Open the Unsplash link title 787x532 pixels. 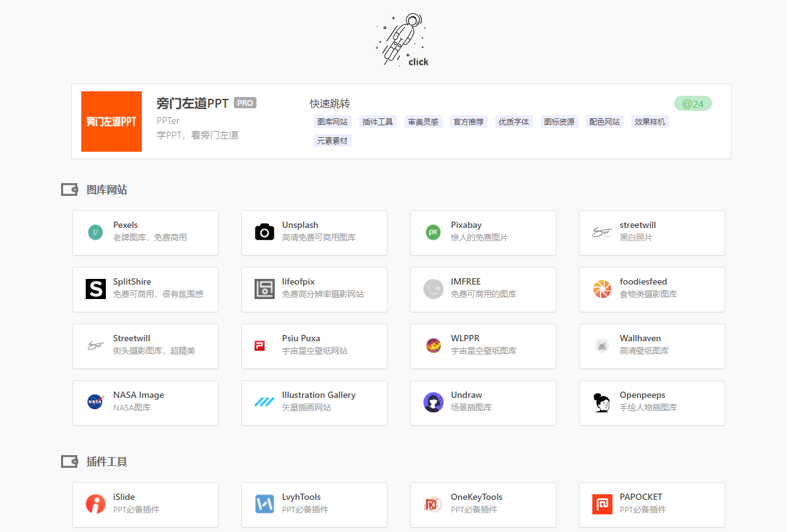[x=300, y=225]
